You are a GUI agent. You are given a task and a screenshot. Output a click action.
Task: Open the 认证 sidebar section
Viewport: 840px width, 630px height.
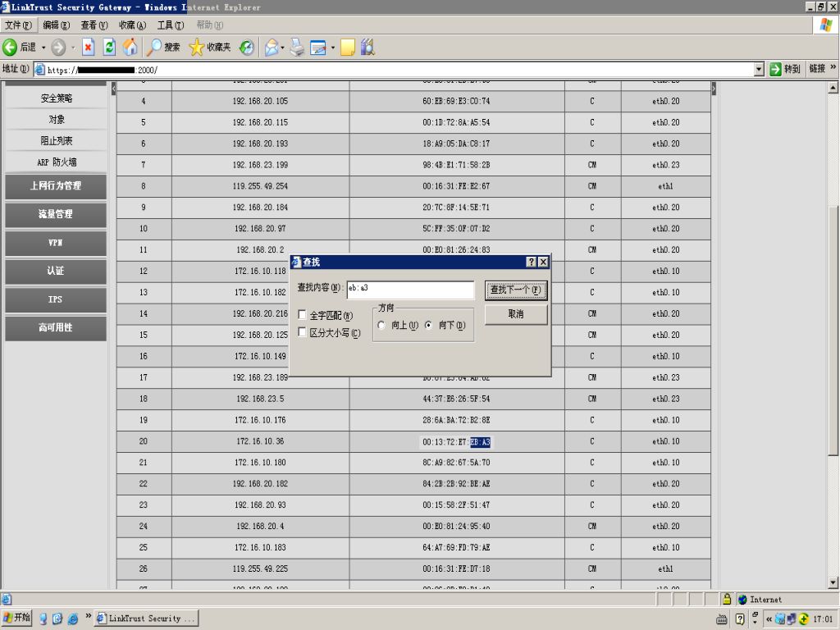[56, 271]
